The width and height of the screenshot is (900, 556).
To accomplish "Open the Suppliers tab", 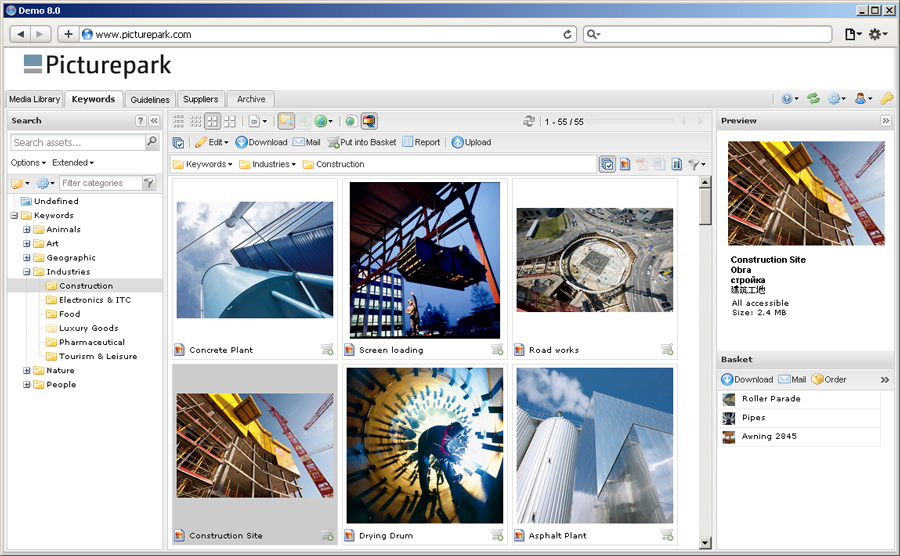I will (201, 99).
